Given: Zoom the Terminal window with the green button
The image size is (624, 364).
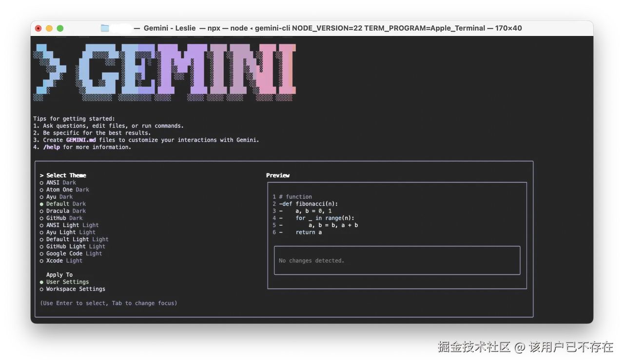Looking at the screenshot, I should 60,28.
